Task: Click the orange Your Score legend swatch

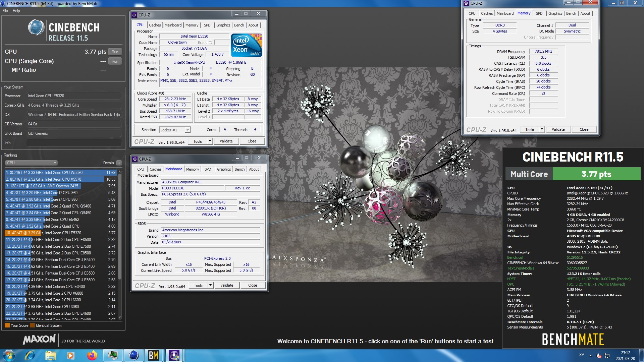Action: pyautogui.click(x=7, y=325)
